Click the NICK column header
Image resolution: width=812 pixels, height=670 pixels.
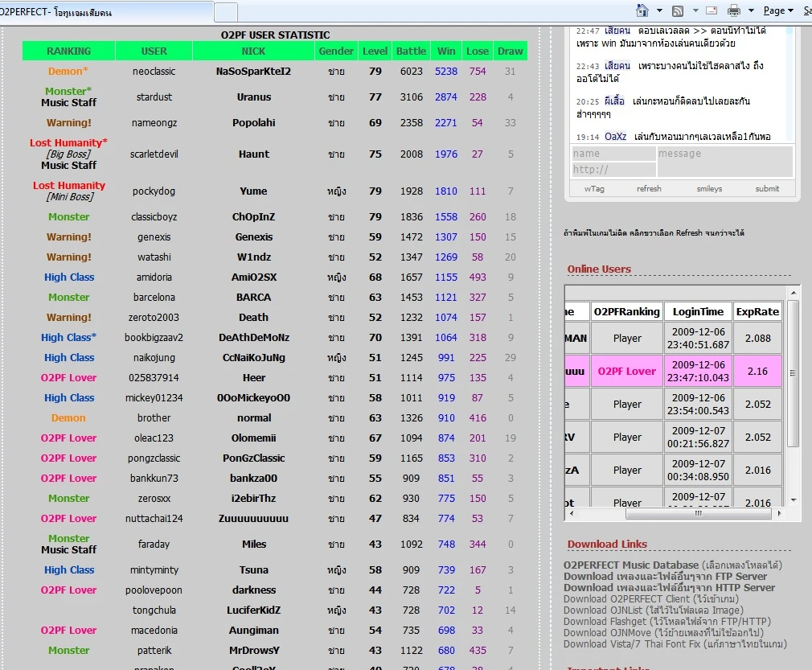[253, 51]
